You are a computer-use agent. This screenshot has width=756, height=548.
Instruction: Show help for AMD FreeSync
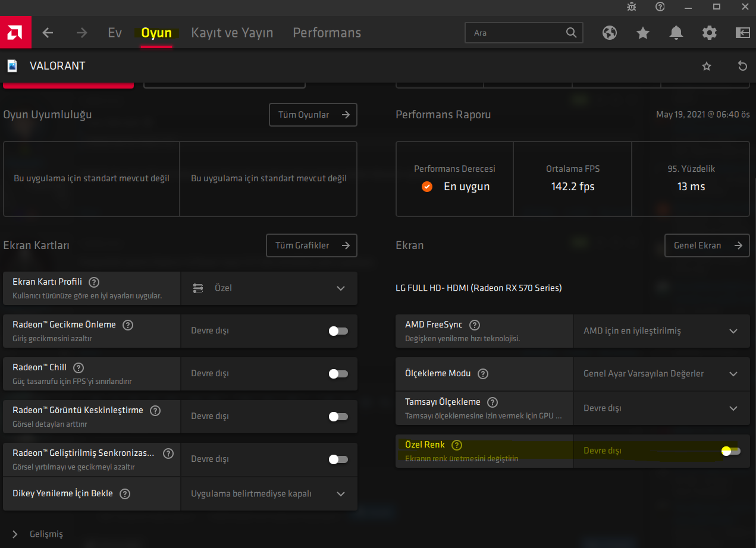474,325
